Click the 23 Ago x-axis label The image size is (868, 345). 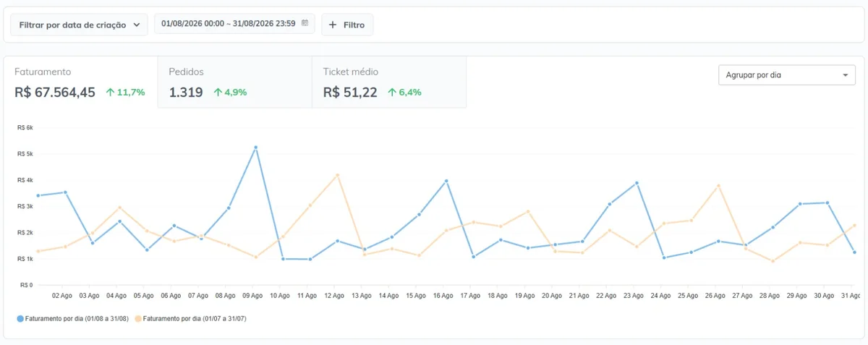pyautogui.click(x=633, y=296)
